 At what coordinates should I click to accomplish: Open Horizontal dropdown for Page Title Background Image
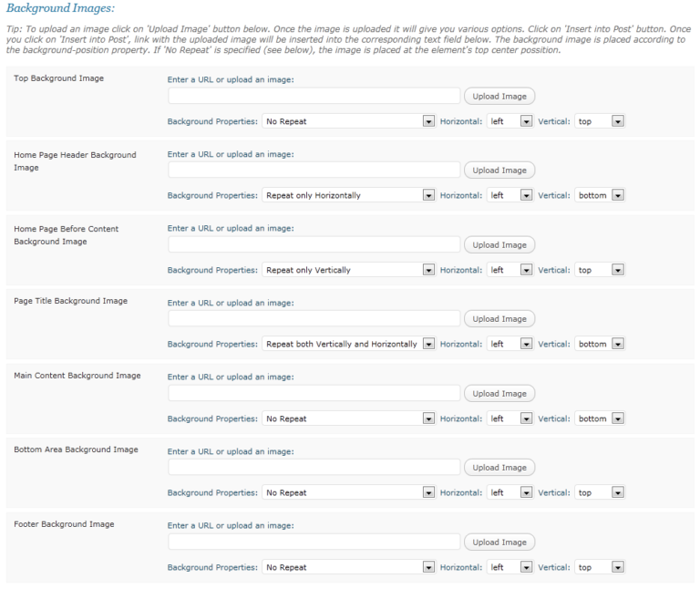pos(510,344)
